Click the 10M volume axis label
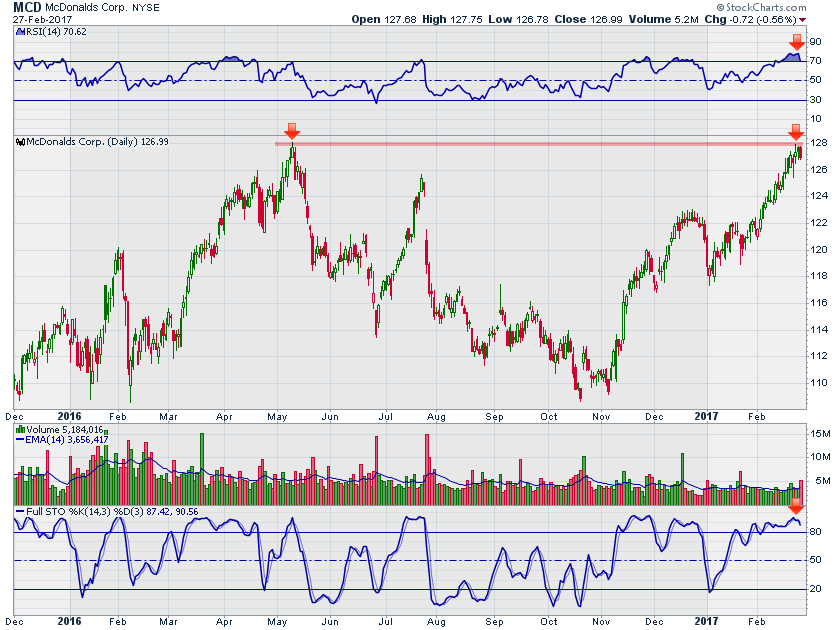Screen dimensions: 835x630 point(820,457)
